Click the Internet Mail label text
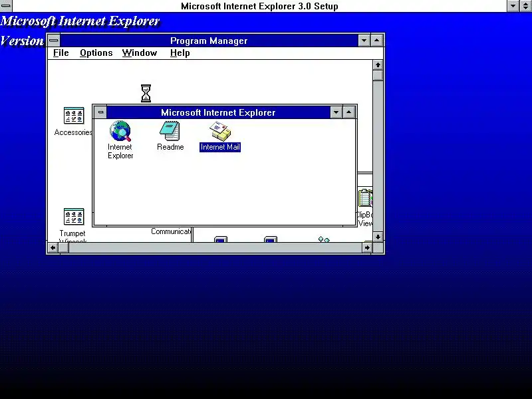 pos(220,147)
